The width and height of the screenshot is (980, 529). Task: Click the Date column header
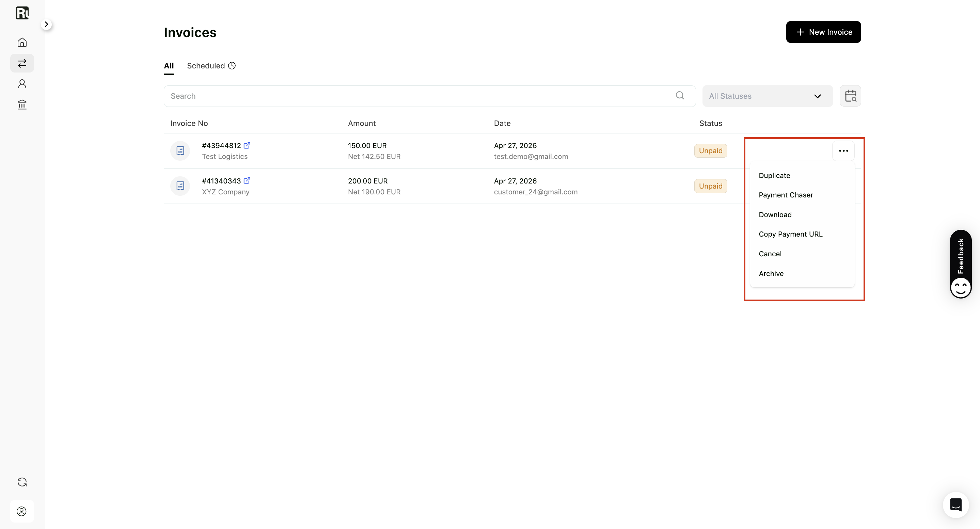click(x=502, y=123)
